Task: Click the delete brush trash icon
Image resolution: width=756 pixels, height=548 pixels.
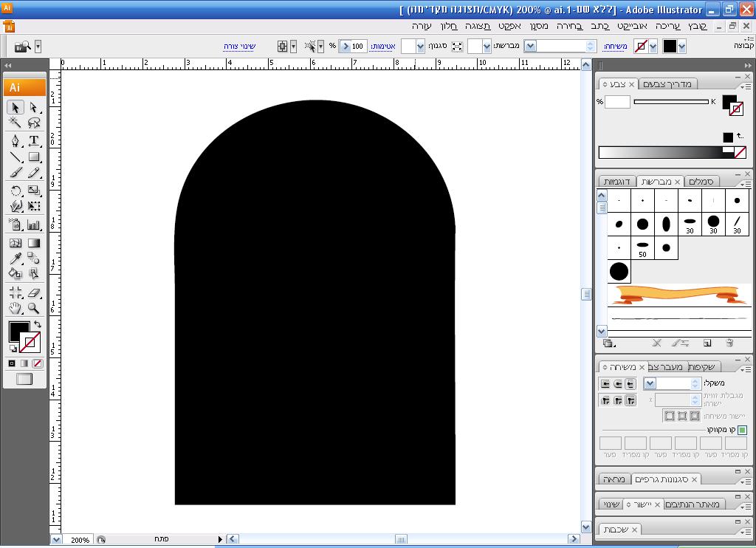Action: coord(729,343)
